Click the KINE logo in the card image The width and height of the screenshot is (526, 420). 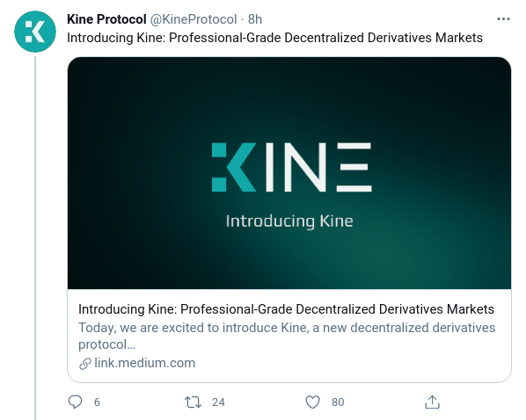pos(291,167)
